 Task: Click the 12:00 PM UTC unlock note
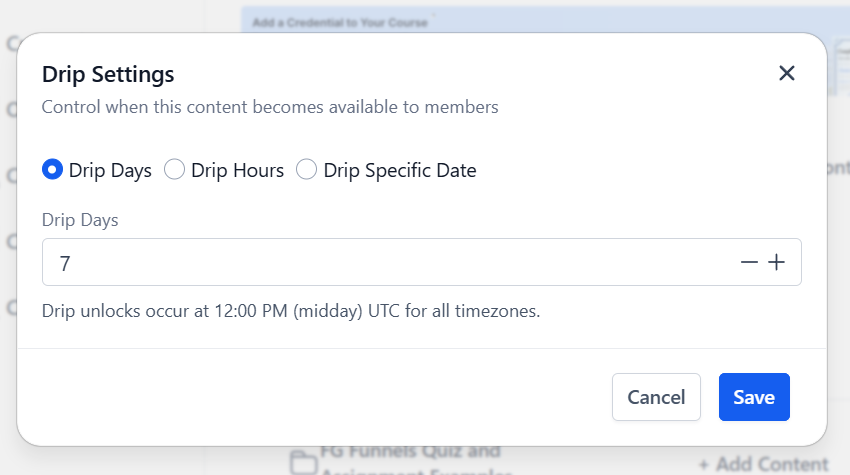click(x=291, y=311)
